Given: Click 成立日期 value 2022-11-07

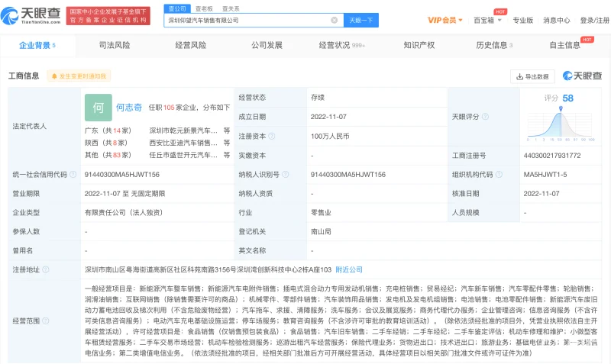Looking at the screenshot, I should [x=328, y=117].
